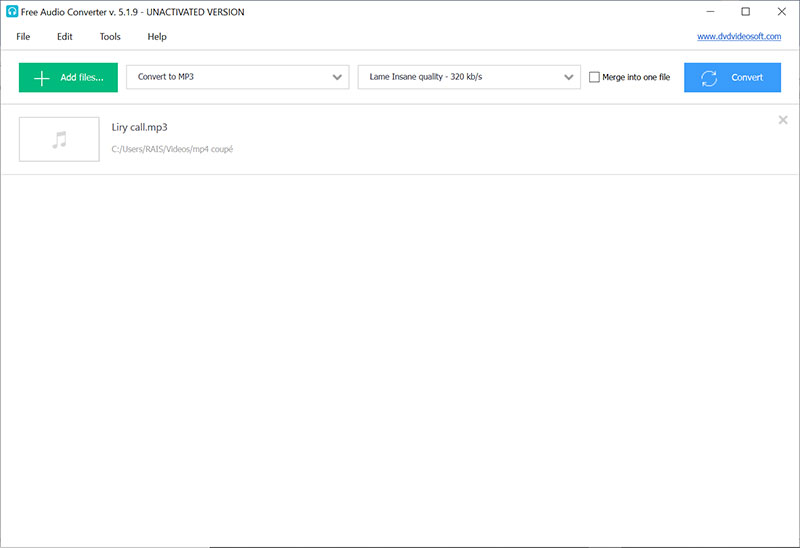The width and height of the screenshot is (800, 548).
Task: Expand the Lame Insane quality preset dropdown
Action: 469,77
